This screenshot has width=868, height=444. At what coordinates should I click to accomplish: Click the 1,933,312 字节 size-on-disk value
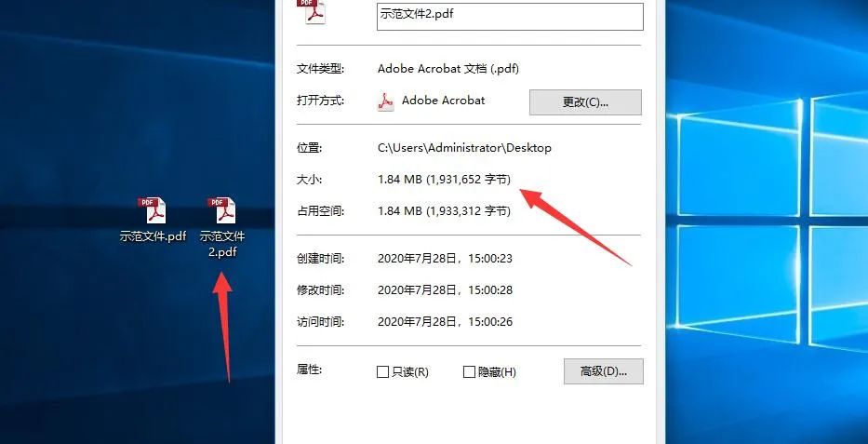(468, 211)
